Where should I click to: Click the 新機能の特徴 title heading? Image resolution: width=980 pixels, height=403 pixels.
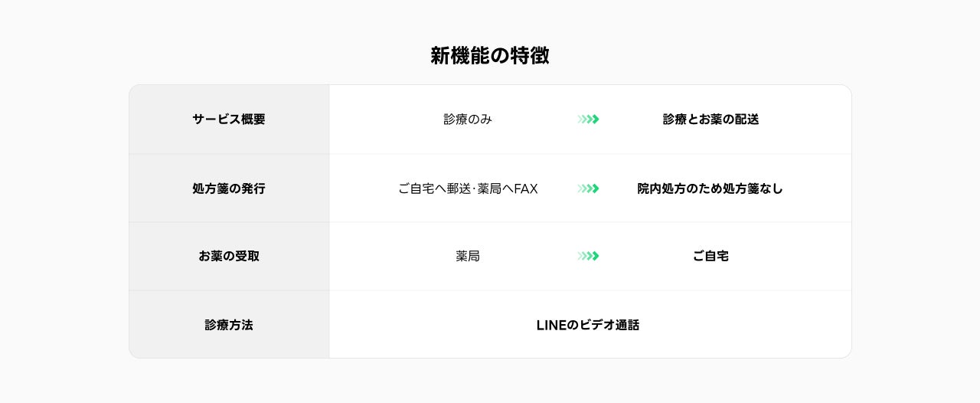(x=489, y=56)
